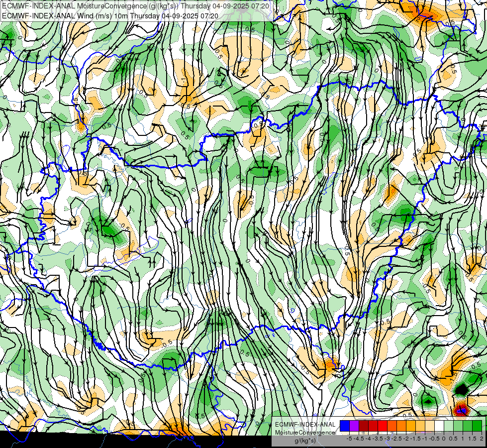The image size is (487, 448).
Task: Click the legend label 'ECMWF-INDEX-ANAL'
Action: tap(305, 425)
